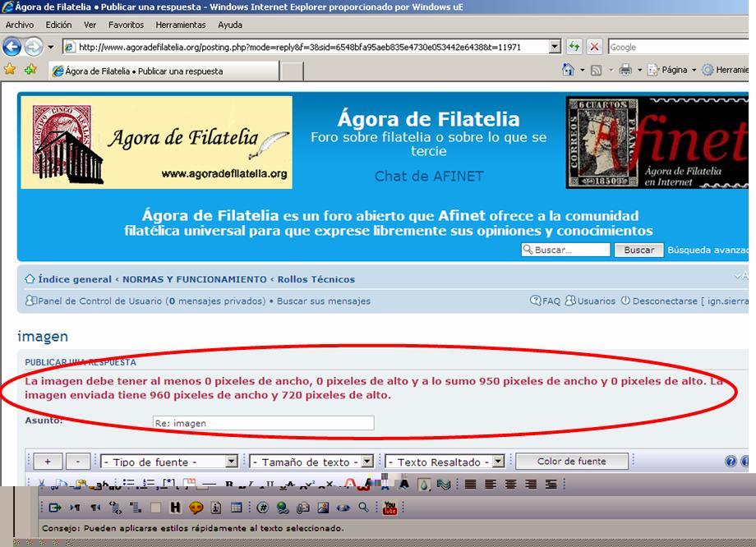Click the editor help question-mark icon
Image resolution: width=756 pixels, height=547 pixels.
[x=731, y=462]
